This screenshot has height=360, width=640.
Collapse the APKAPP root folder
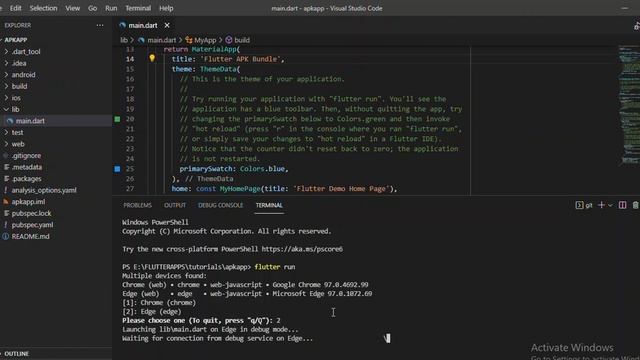(16, 40)
